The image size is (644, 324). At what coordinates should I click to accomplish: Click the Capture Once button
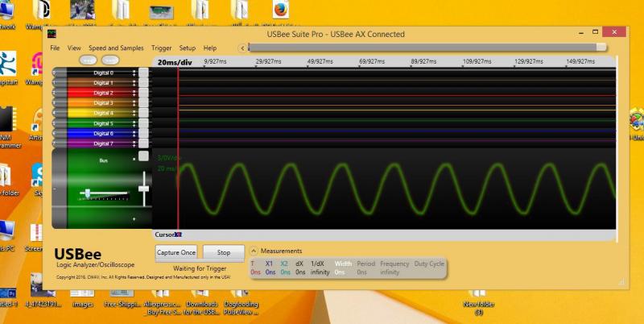(176, 252)
